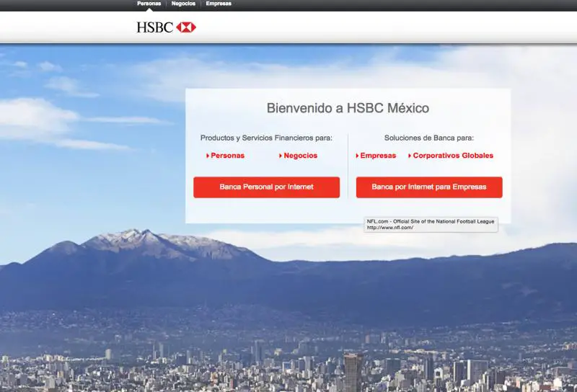Open Corporativos Globales link
Screen dimensions: 577x392
(451, 156)
